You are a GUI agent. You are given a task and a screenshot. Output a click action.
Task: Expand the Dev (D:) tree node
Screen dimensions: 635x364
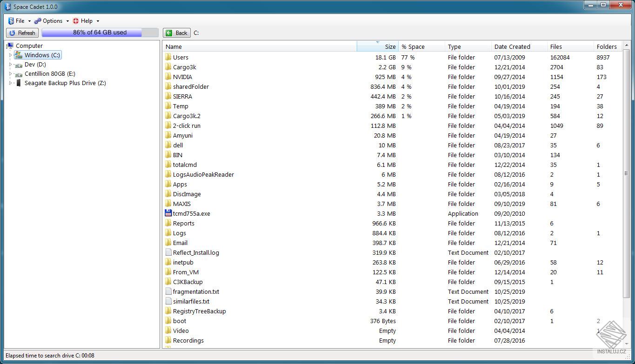10,65
